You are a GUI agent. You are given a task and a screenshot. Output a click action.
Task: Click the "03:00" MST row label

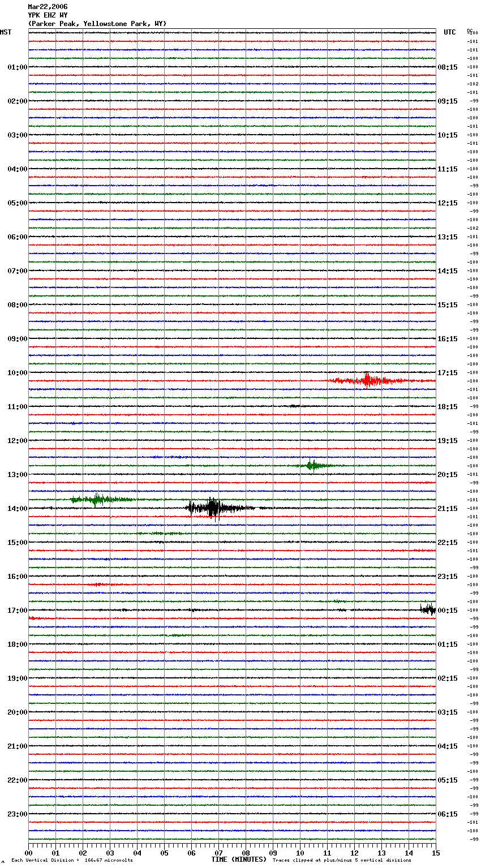point(17,135)
